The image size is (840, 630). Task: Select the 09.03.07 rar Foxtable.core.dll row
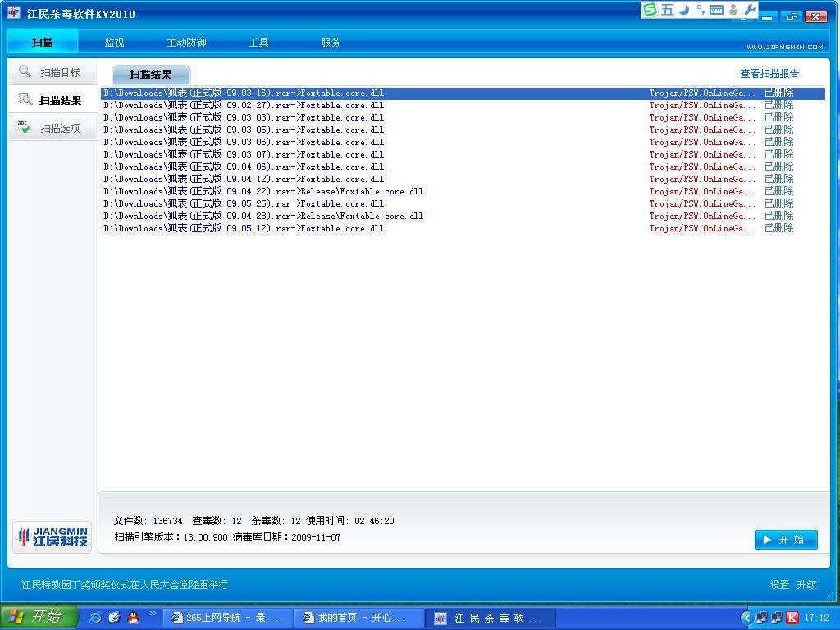pos(463,155)
